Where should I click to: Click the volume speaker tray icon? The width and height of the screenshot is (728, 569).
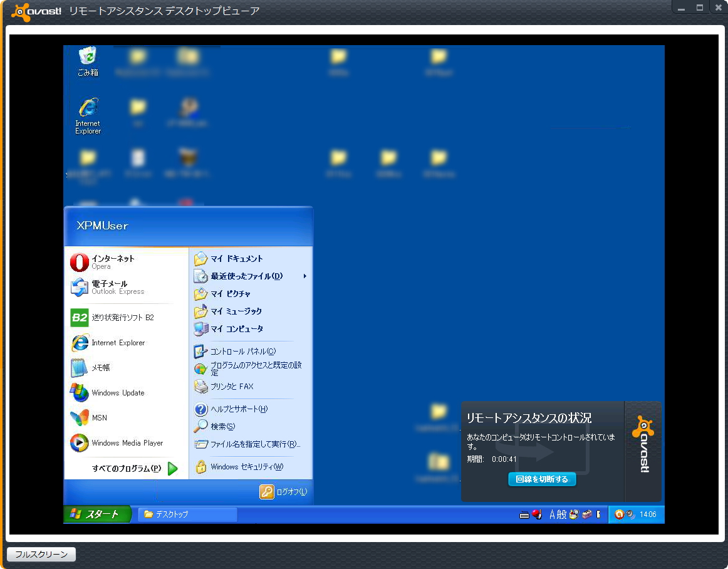pyautogui.click(x=630, y=514)
